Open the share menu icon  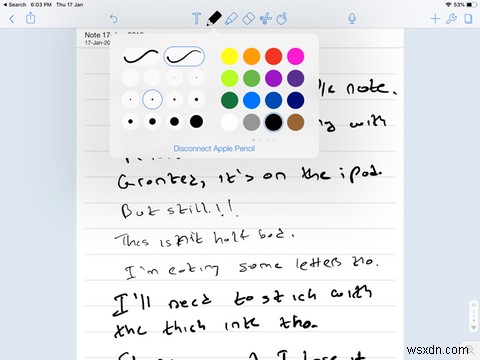point(31,18)
